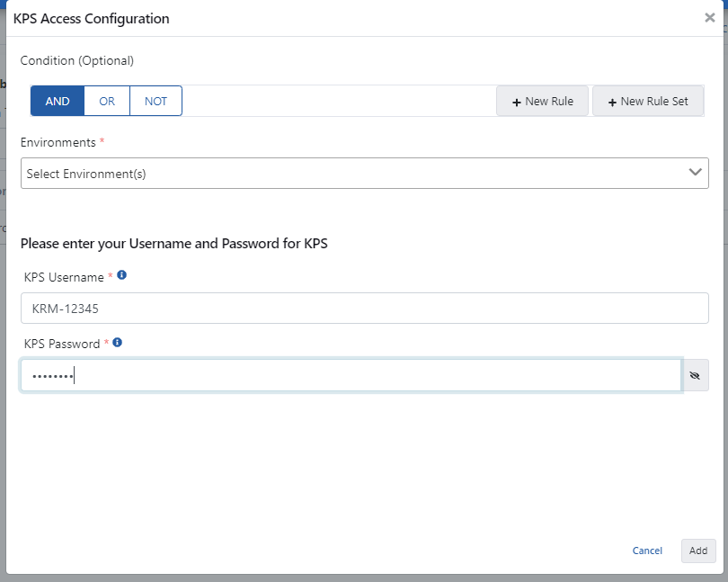Add a New Rule Set
This screenshot has width=728, height=582.
[647, 101]
